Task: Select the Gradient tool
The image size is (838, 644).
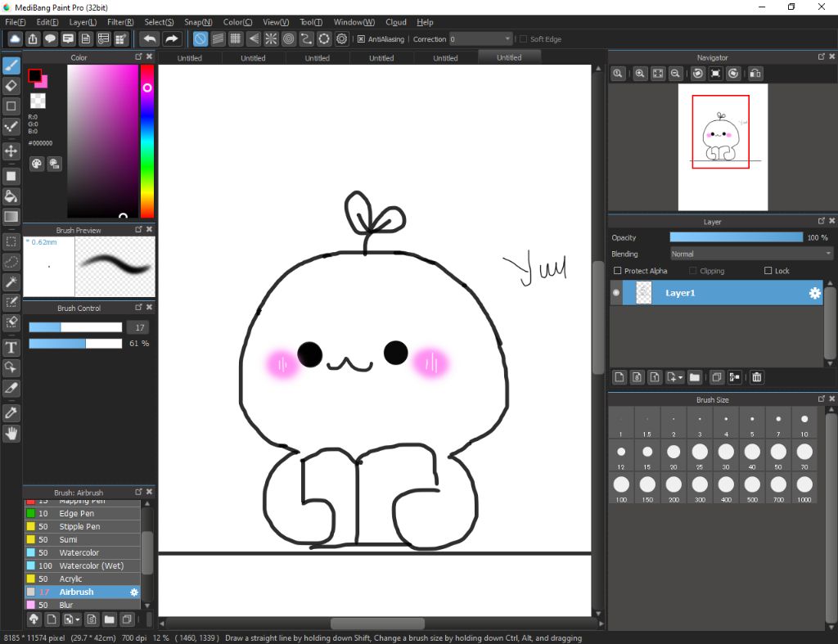Action: [x=11, y=217]
